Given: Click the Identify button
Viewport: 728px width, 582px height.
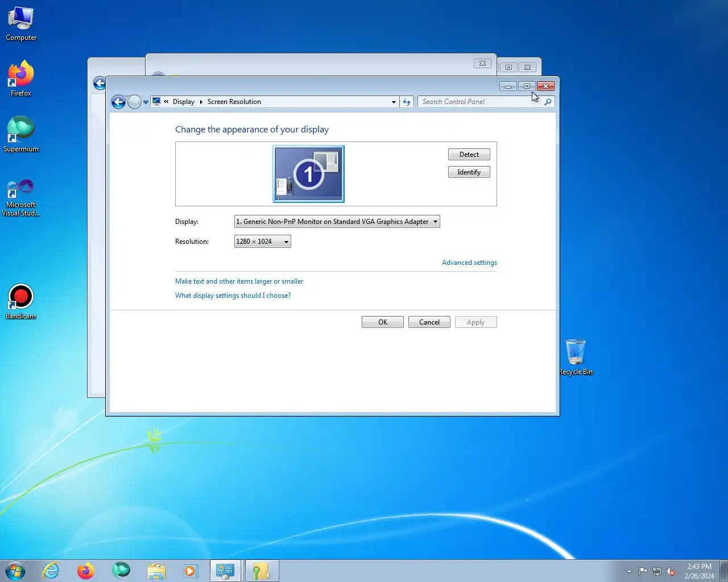Looking at the screenshot, I should [x=469, y=172].
